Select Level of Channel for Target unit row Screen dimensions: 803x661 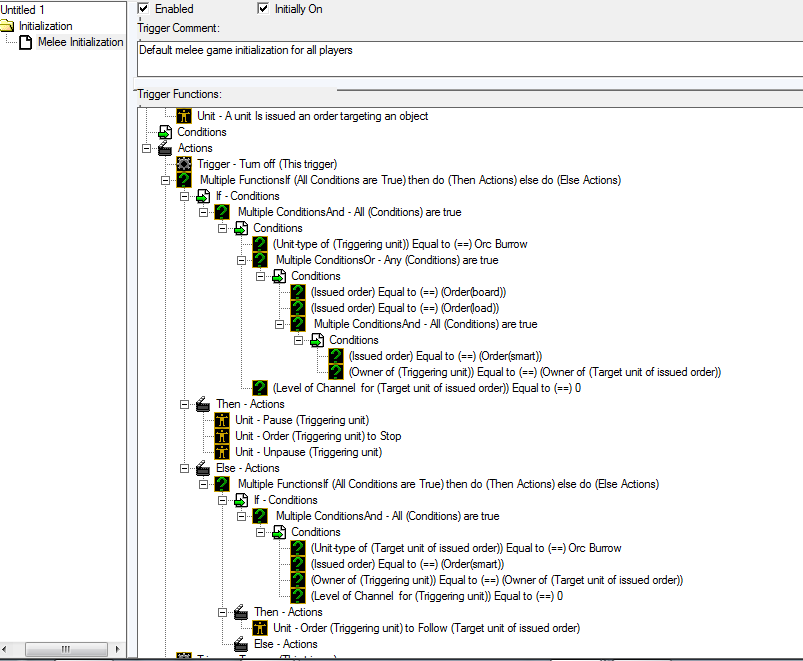pos(427,388)
